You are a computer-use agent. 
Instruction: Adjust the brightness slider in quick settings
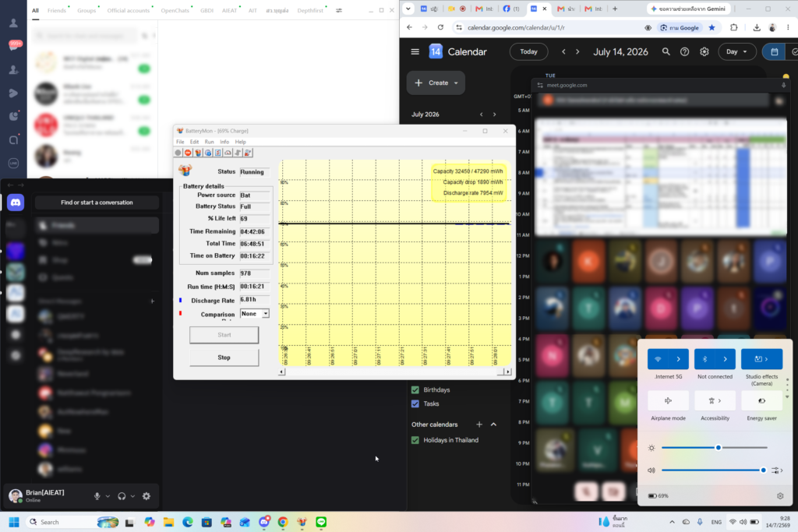click(715, 448)
